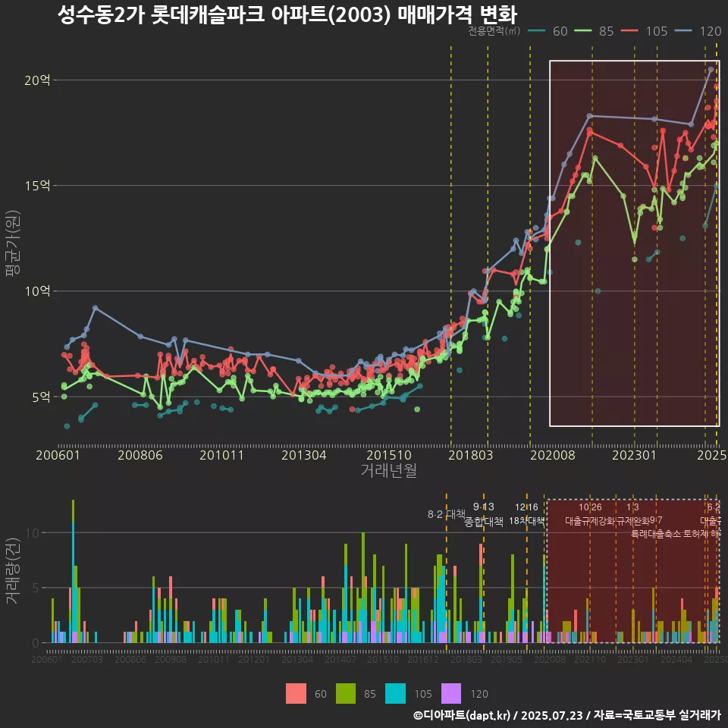
Task: Click the 0 tick on volume y-axis
Action: 36,644
